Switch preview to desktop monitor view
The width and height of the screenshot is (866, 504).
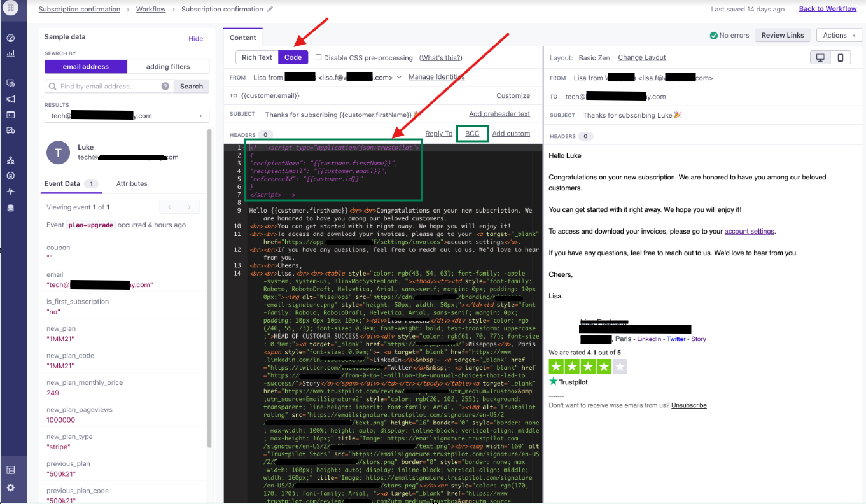coord(820,58)
